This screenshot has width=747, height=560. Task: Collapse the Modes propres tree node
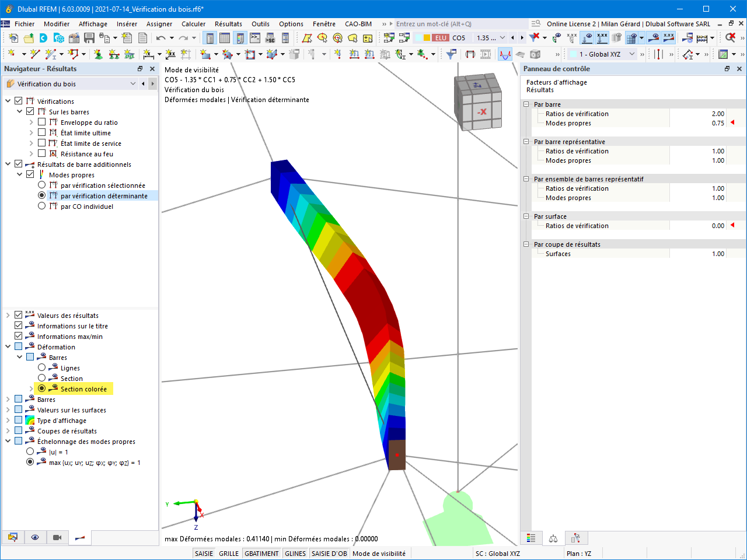pyautogui.click(x=20, y=174)
